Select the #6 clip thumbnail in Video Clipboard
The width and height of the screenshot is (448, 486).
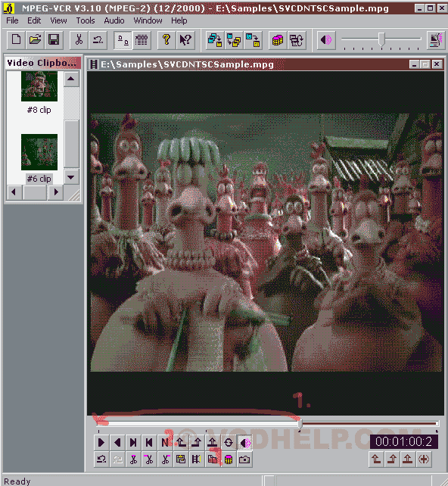point(39,152)
